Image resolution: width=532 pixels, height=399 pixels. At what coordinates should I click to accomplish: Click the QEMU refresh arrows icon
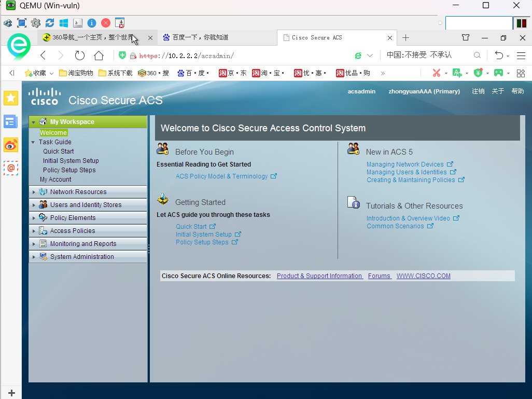coord(50,23)
